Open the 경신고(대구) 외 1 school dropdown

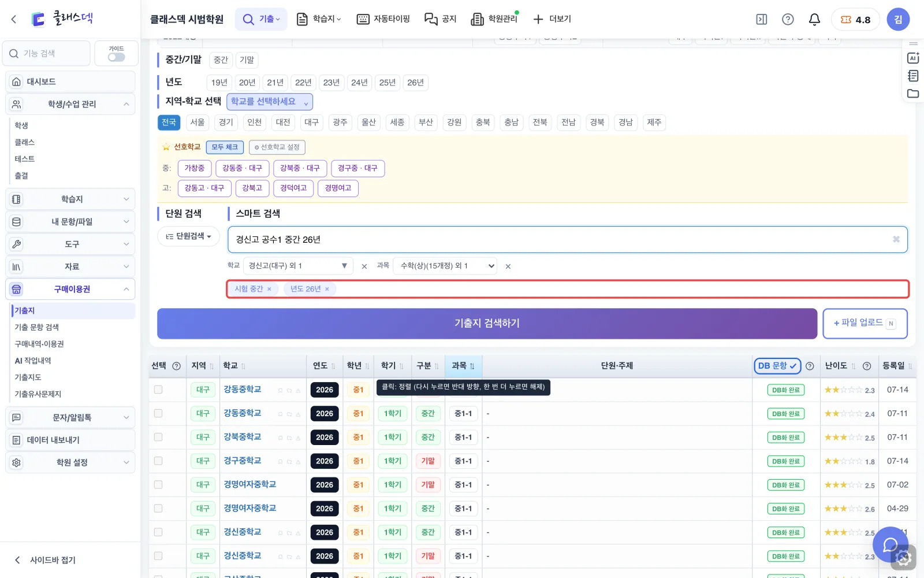[298, 266]
